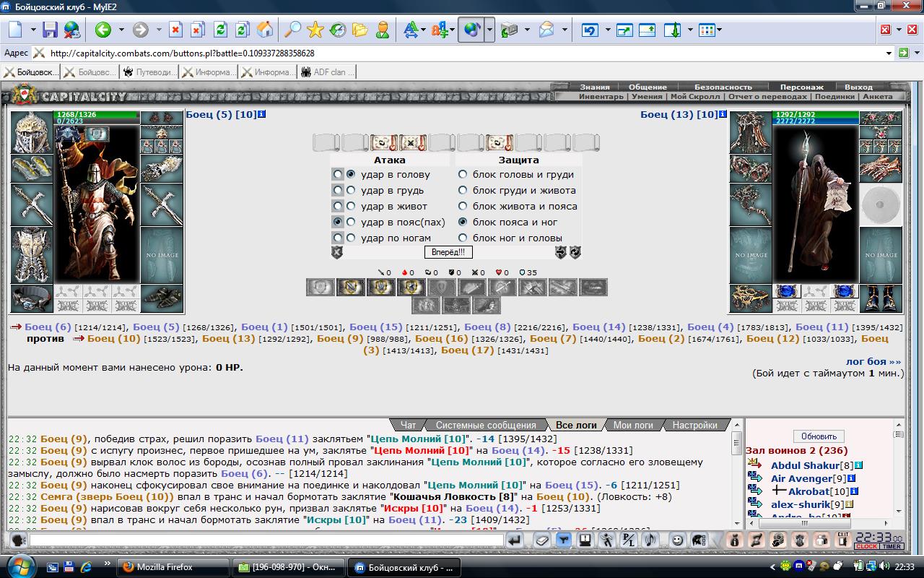This screenshot has width=924, height=578.
Task: Click the EXIT door icon in bottom bar
Action: [842, 540]
